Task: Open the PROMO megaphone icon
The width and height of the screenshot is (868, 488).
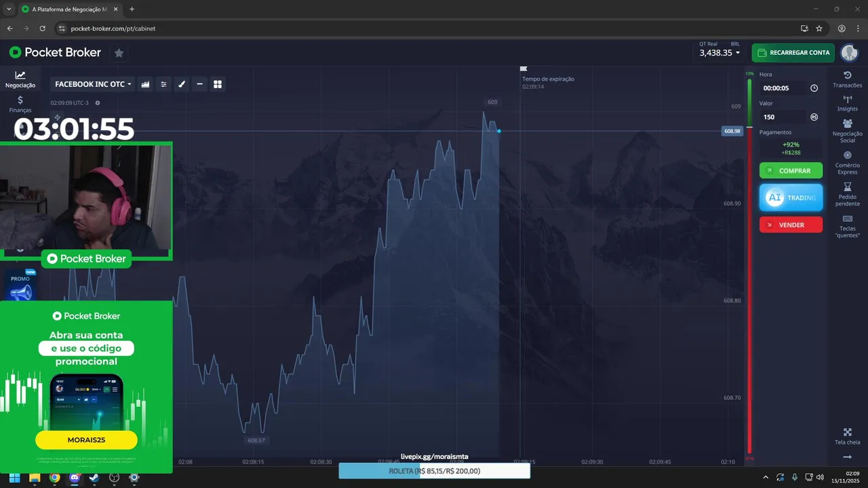Action: coord(20,288)
